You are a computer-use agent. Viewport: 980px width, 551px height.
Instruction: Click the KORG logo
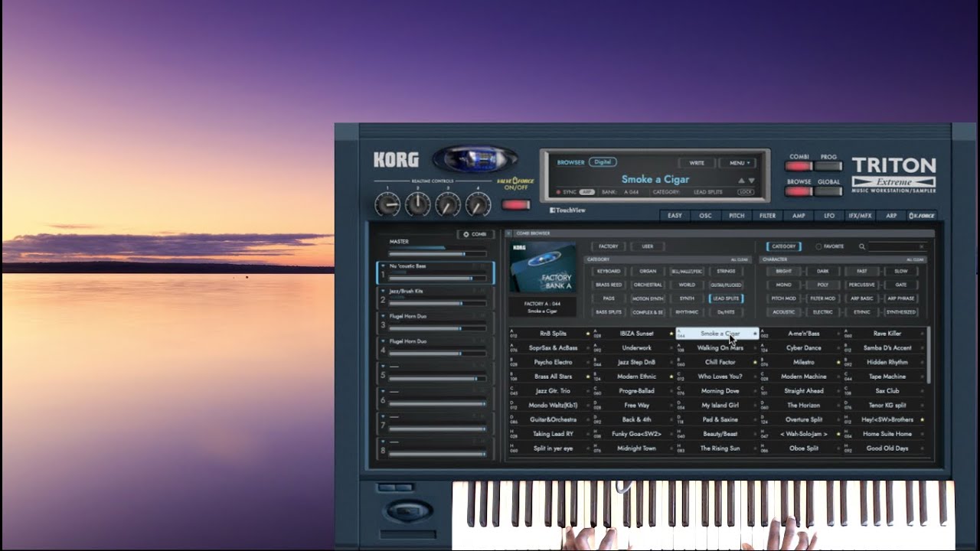396,160
